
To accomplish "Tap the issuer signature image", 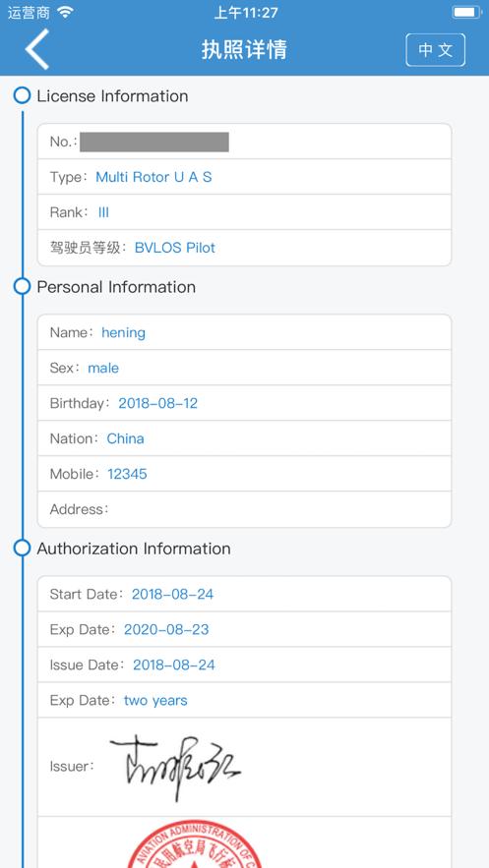I will point(175,768).
